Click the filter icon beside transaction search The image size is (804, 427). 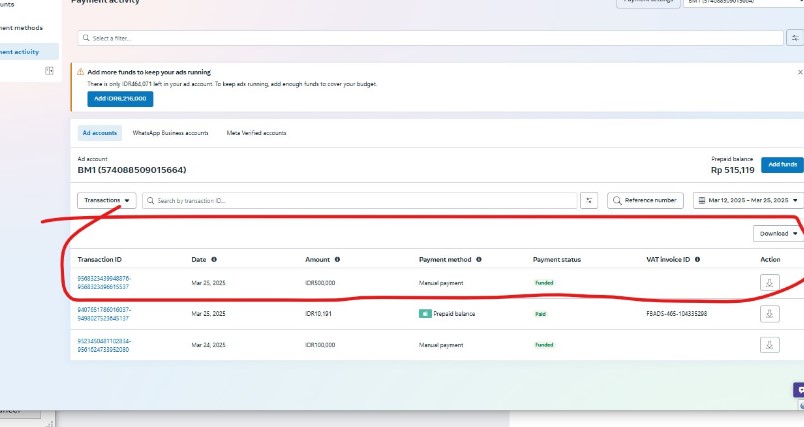point(591,200)
